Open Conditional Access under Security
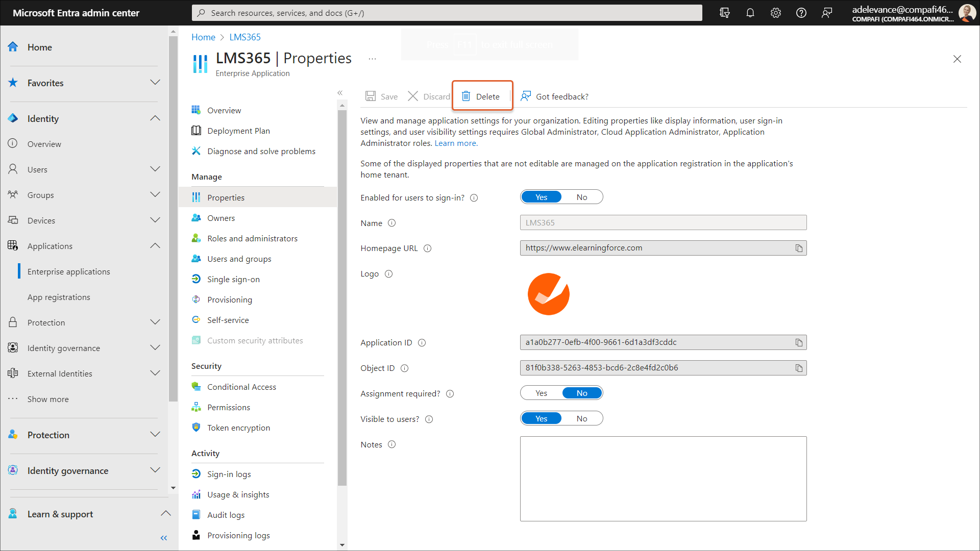This screenshot has height=551, width=980. [241, 387]
